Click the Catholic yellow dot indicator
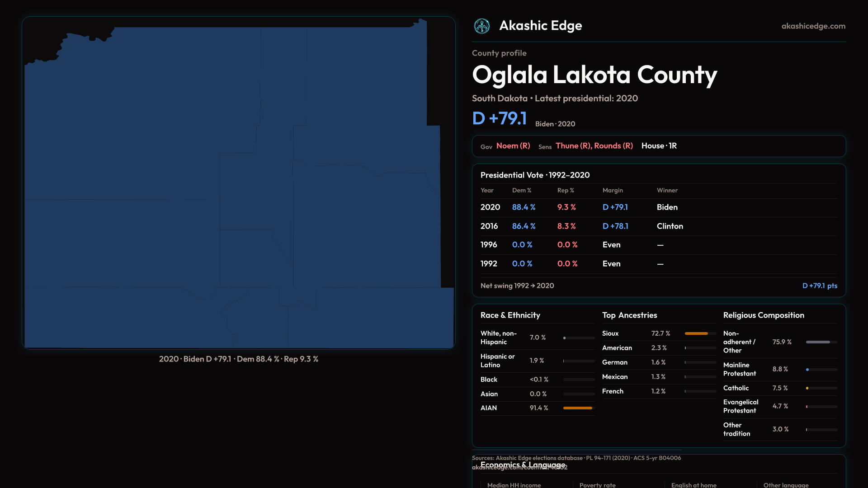 (x=807, y=388)
